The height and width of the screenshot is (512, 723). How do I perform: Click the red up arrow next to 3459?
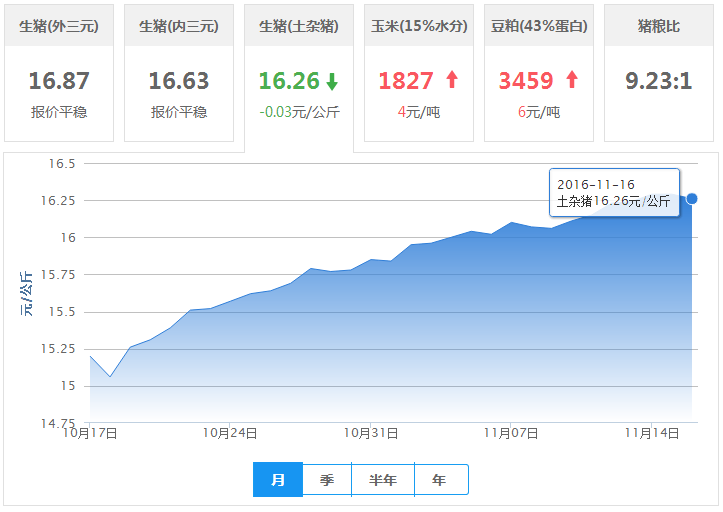point(571,80)
